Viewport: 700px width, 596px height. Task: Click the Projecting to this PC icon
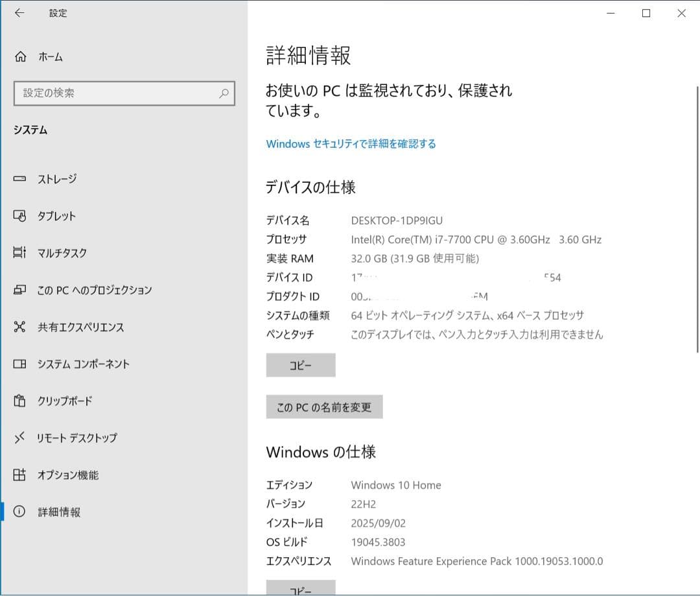tap(20, 290)
